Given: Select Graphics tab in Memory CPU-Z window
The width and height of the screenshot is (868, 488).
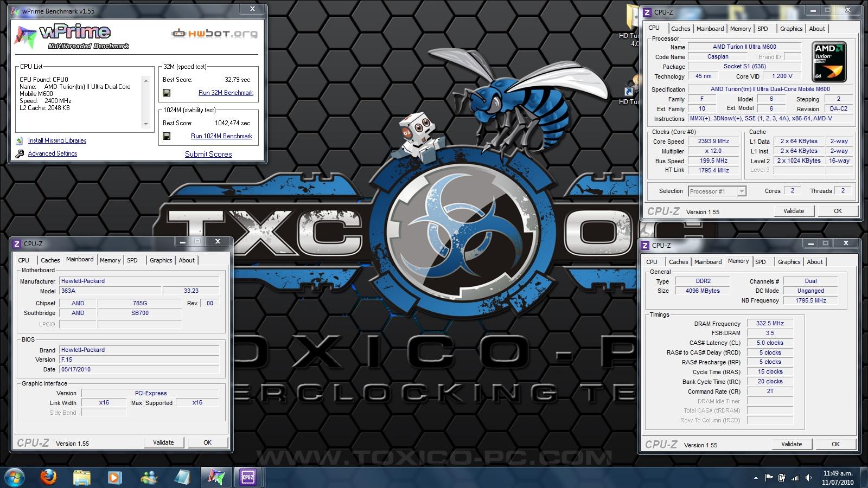Looking at the screenshot, I should [x=789, y=262].
